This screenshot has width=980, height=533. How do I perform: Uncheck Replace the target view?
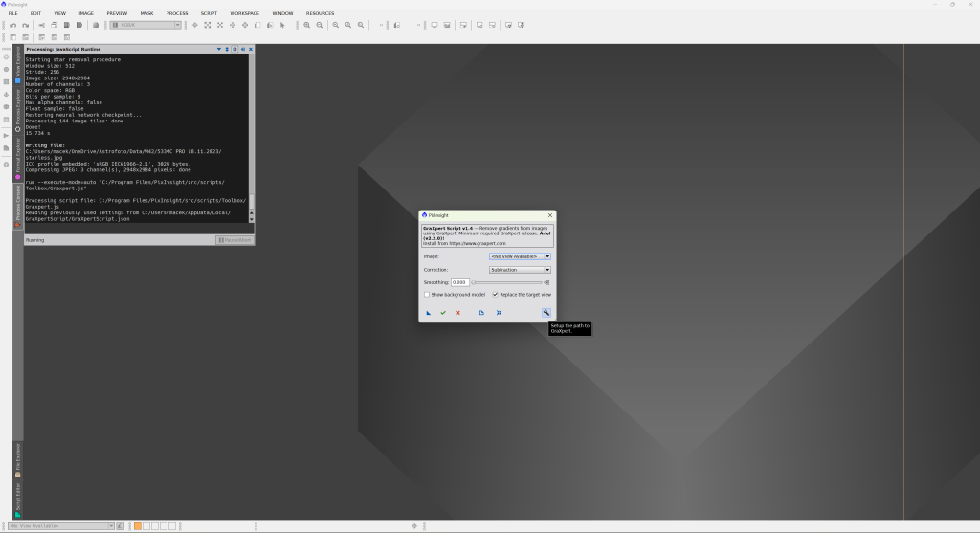tap(495, 295)
